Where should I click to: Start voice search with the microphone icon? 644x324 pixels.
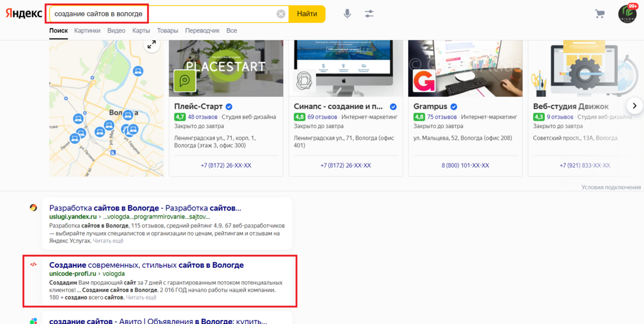[x=347, y=14]
